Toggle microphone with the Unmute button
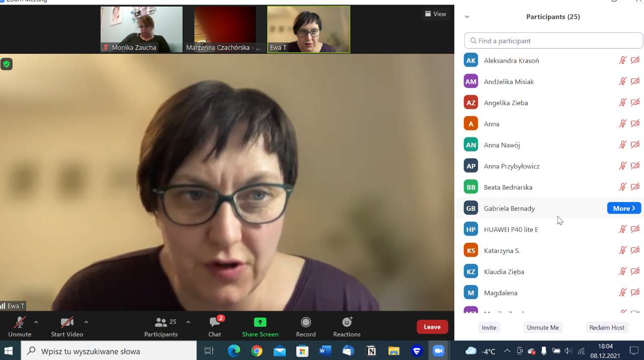Screen dimensions: 644x360 tap(20, 326)
